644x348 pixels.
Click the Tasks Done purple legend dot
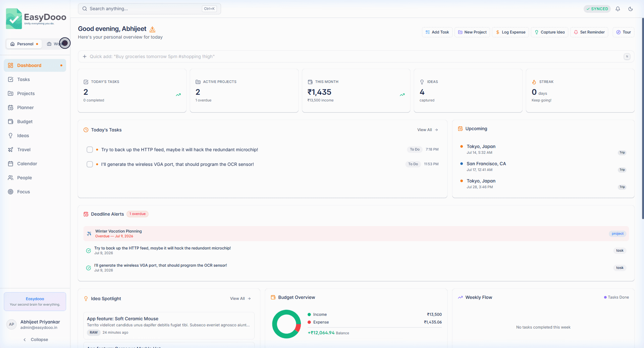click(605, 297)
